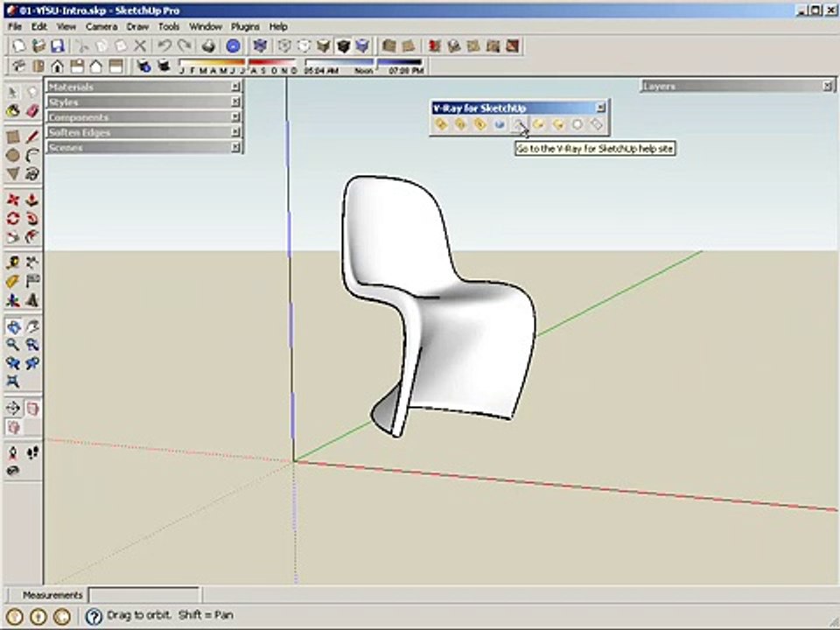The width and height of the screenshot is (840, 630).
Task: Switch to Monochrome face style
Action: point(362,46)
